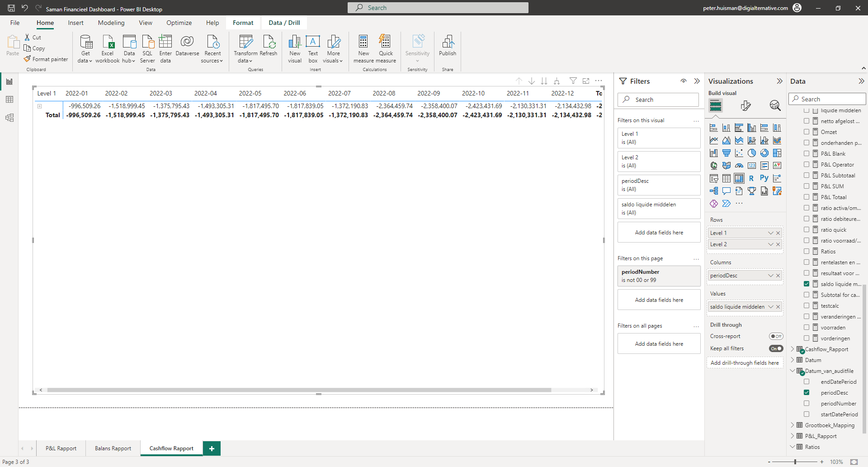
Task: Open Level 1 row field dropdown
Action: tap(771, 233)
